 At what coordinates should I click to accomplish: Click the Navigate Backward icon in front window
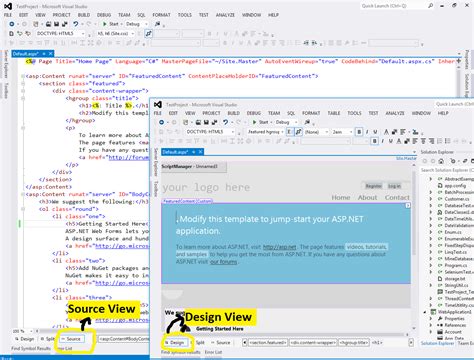161,122
